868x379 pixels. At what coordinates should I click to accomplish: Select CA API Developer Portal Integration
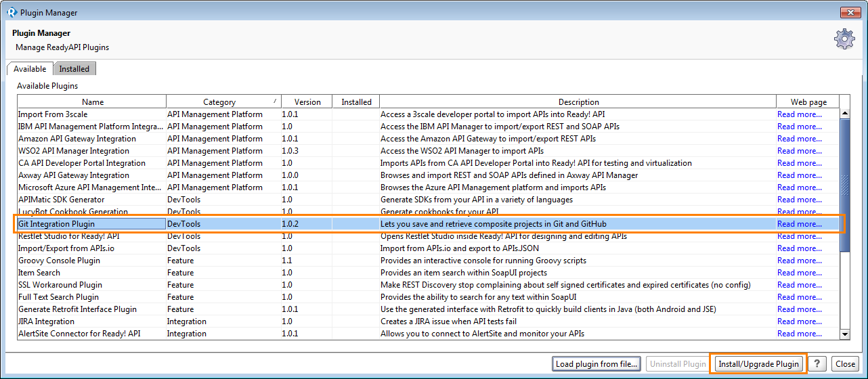429,163
